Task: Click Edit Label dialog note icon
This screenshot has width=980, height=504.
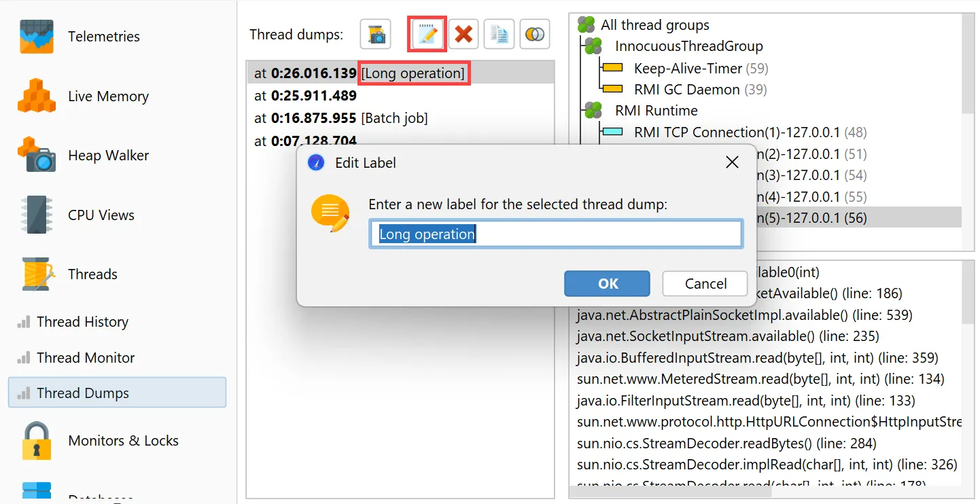Action: click(x=330, y=214)
